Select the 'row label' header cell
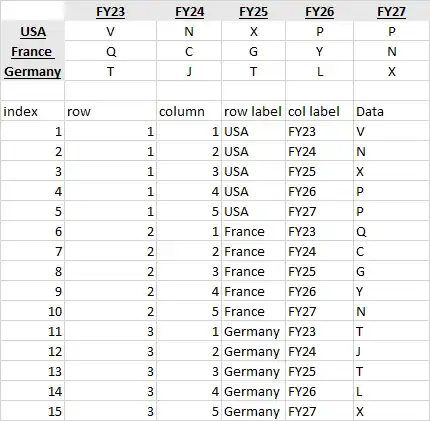430x421 pixels. pos(253,111)
